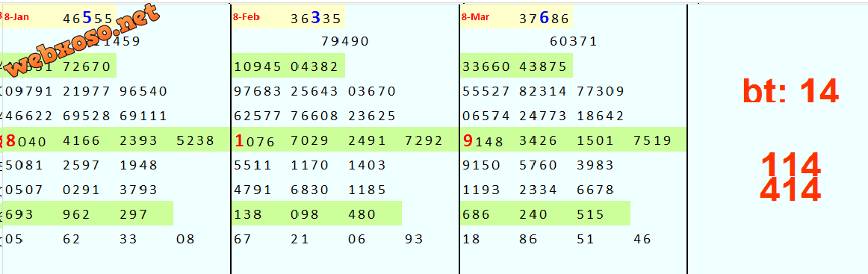
Task: Select cell 1948
Action: pos(138,165)
